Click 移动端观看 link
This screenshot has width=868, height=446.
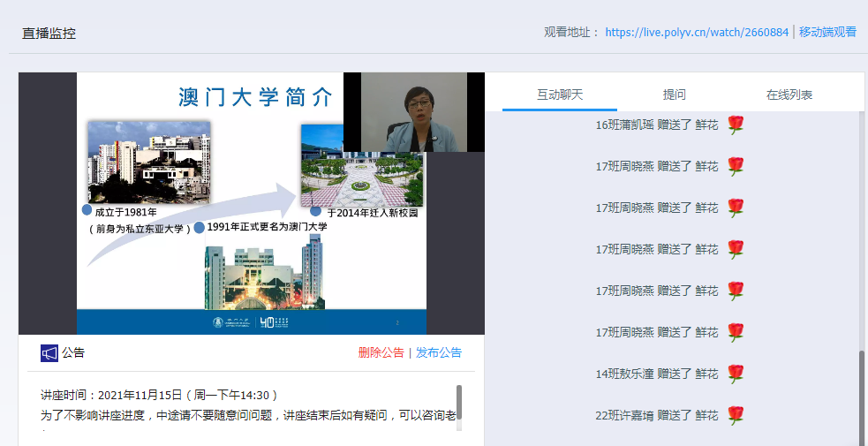827,32
